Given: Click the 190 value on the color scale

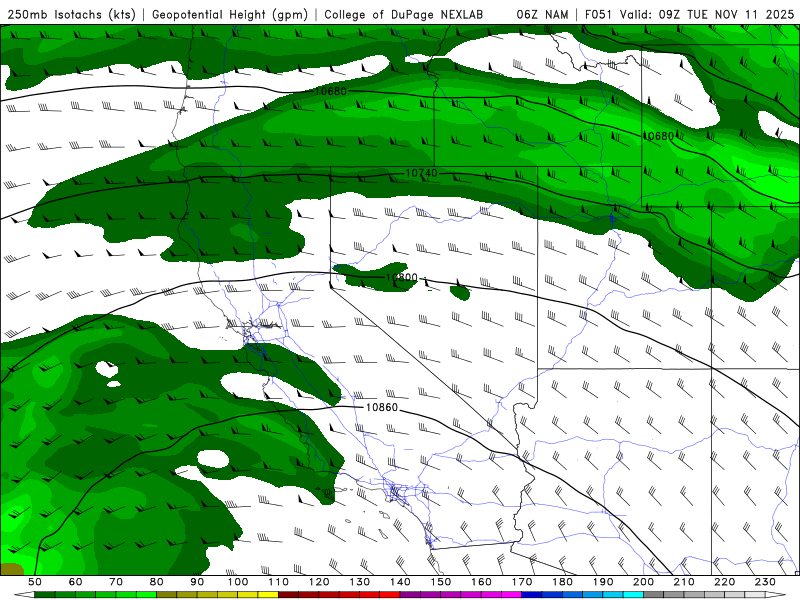Looking at the screenshot, I should [x=603, y=582].
